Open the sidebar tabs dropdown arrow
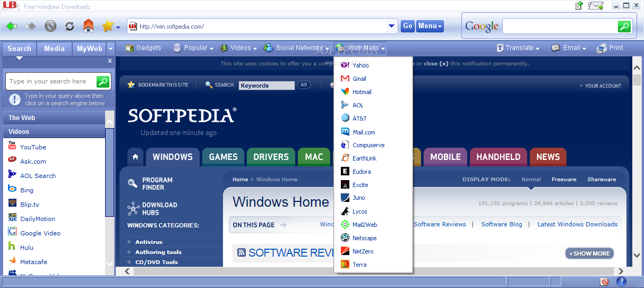Viewport: 644px width, 288px height. pyautogui.click(x=110, y=49)
